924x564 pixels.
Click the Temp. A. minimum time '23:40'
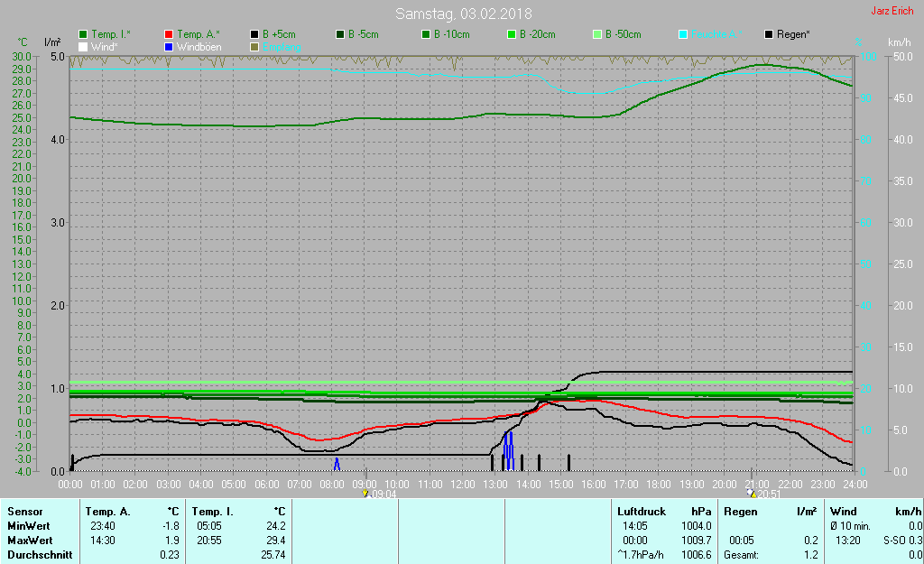click(103, 526)
